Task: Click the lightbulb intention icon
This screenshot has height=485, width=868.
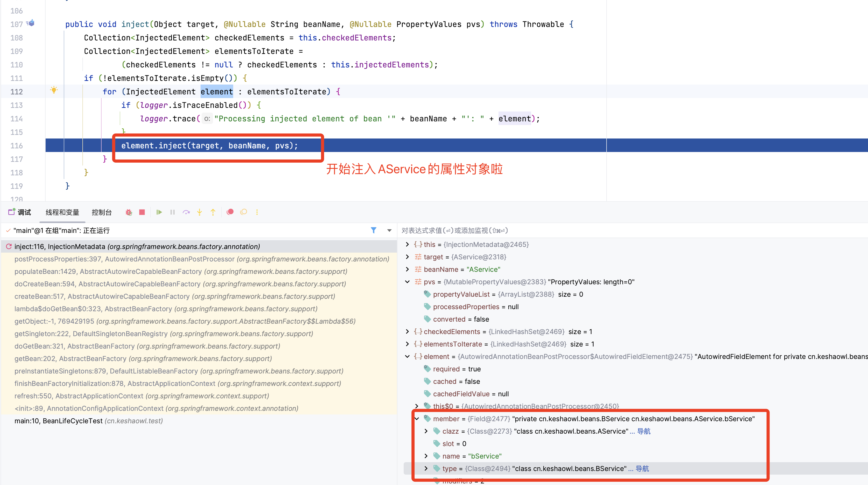Action: [54, 90]
